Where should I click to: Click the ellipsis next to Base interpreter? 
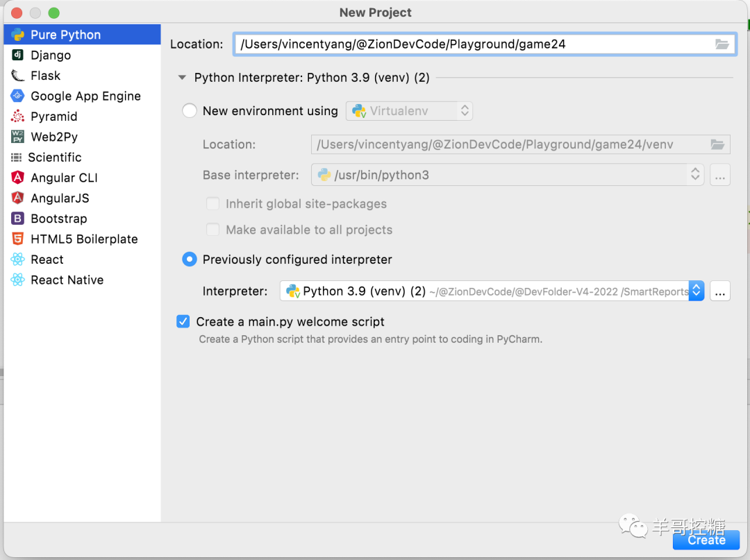pyautogui.click(x=720, y=175)
